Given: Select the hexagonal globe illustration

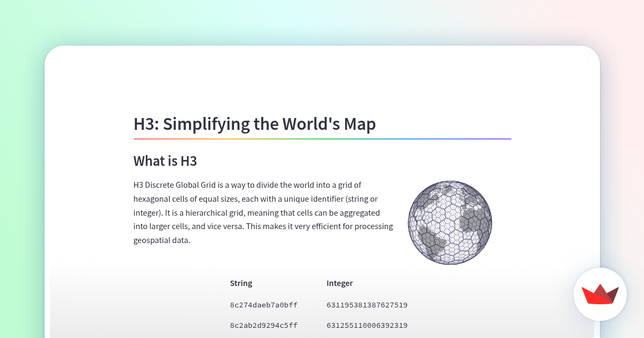Looking at the screenshot, I should click(x=450, y=222).
